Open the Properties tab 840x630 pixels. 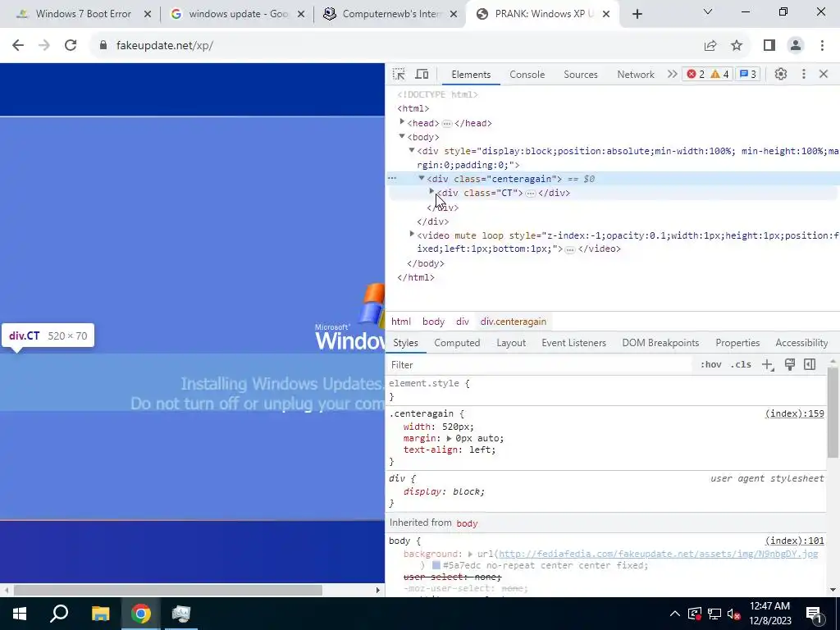737,343
